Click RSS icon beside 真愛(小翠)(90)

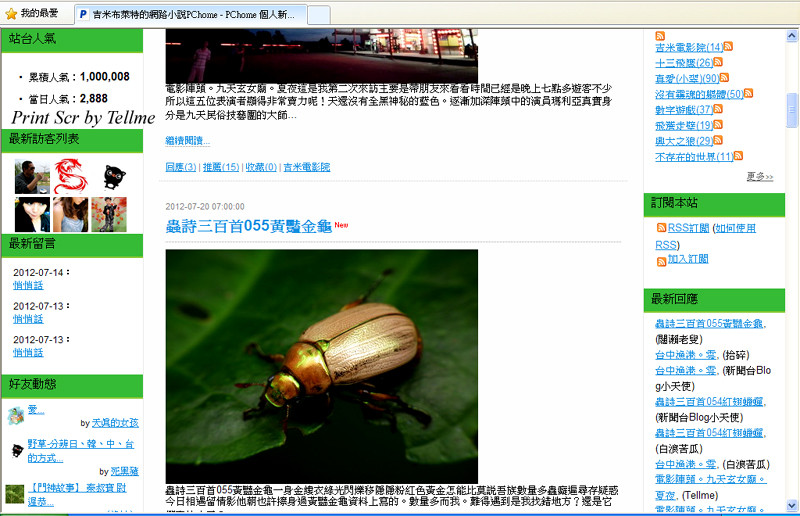pyautogui.click(x=724, y=78)
